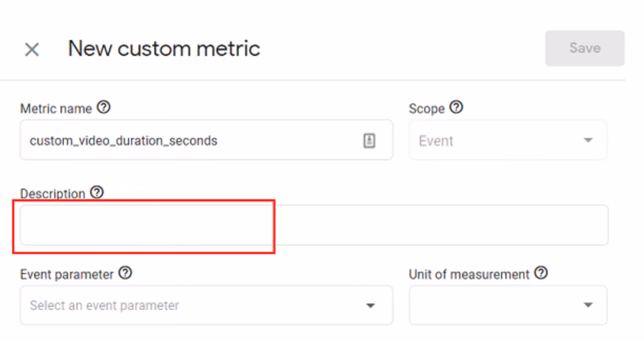Click the 'Event' value in Scope field
The height and width of the screenshot is (341, 644).
(x=436, y=141)
